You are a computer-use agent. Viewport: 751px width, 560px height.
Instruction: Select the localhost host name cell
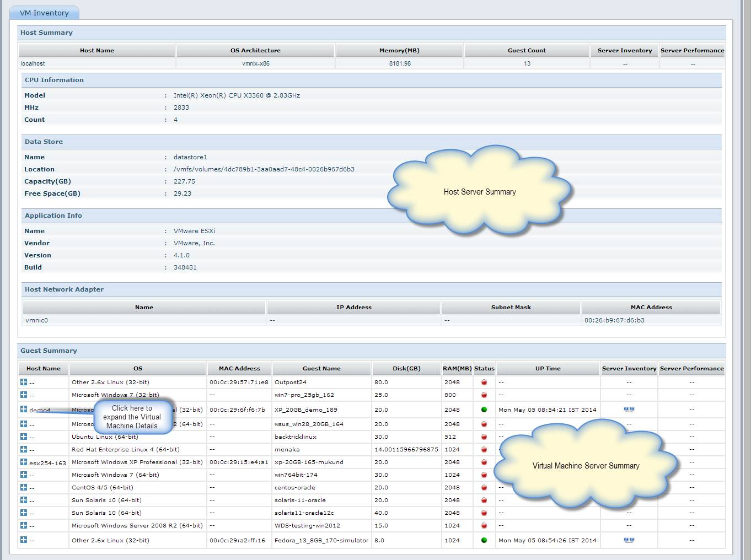point(33,63)
